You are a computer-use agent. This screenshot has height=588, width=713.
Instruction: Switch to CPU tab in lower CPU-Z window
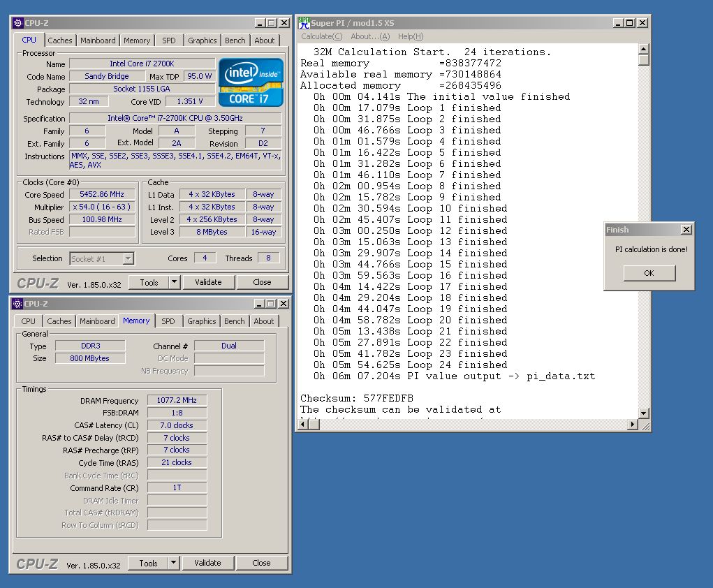[x=28, y=321]
